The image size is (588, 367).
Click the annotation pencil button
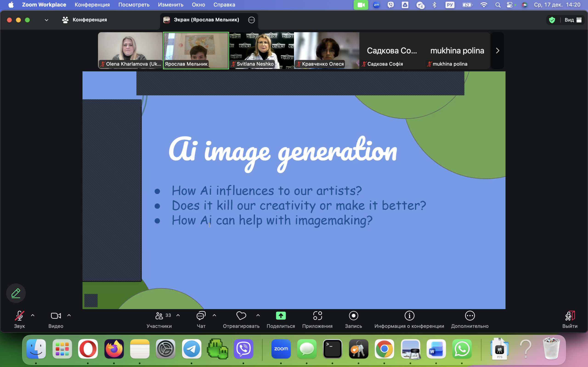[x=16, y=293]
